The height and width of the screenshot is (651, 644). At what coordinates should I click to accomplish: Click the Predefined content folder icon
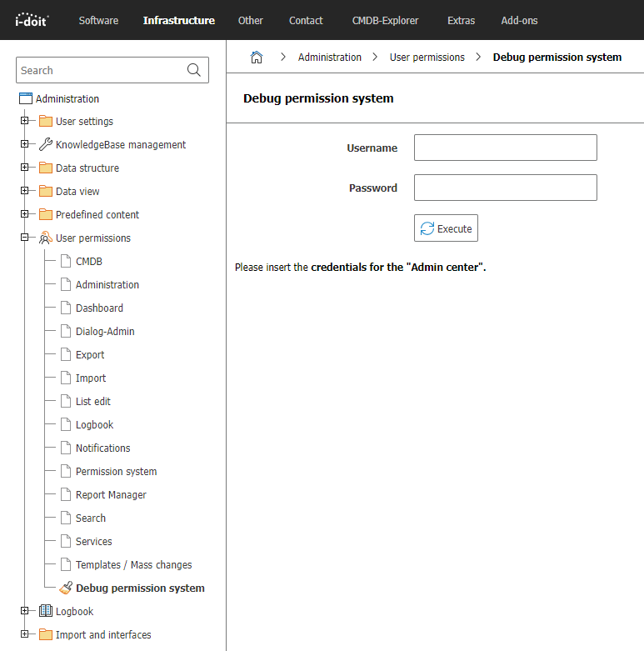(x=46, y=214)
